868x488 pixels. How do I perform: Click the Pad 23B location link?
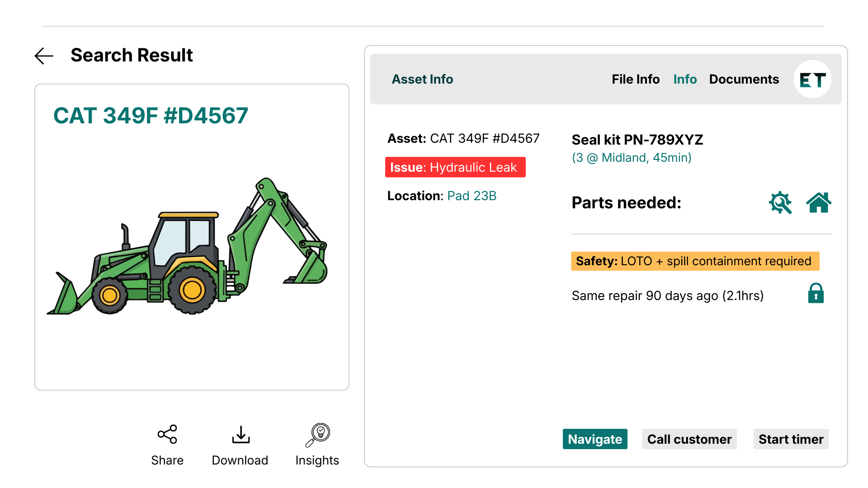(472, 196)
